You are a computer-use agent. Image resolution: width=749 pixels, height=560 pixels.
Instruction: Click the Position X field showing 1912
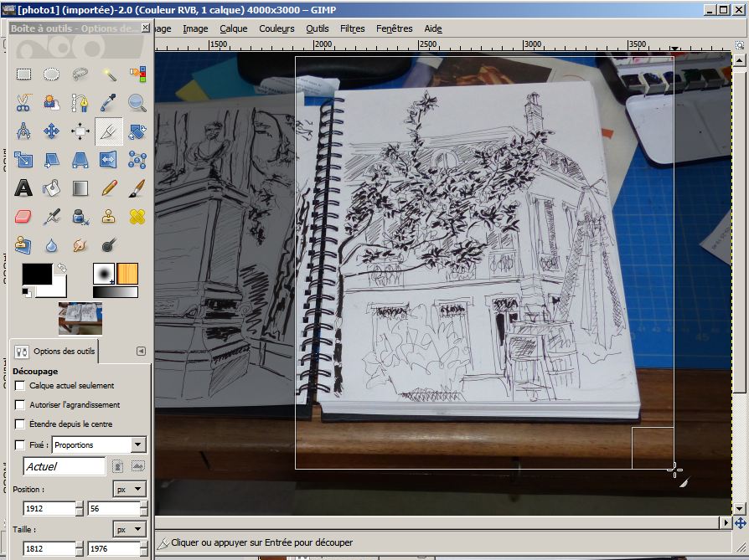pos(49,508)
